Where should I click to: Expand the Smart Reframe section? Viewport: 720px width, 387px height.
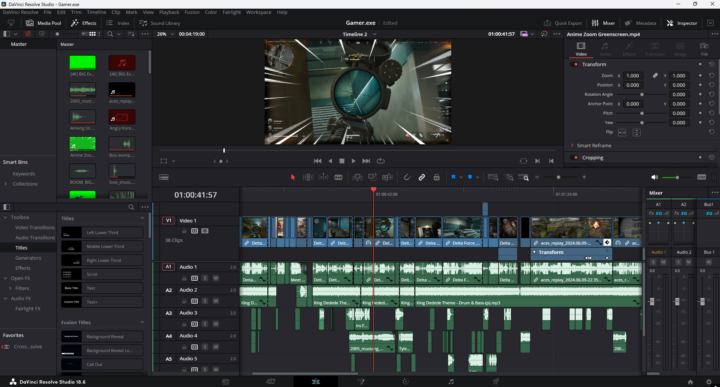coord(572,145)
